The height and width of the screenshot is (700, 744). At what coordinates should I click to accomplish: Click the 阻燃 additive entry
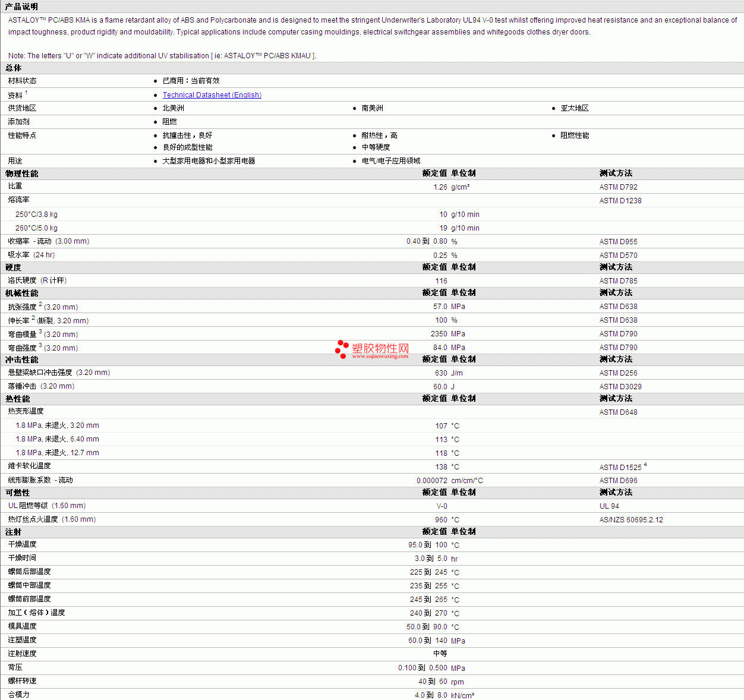[x=170, y=122]
